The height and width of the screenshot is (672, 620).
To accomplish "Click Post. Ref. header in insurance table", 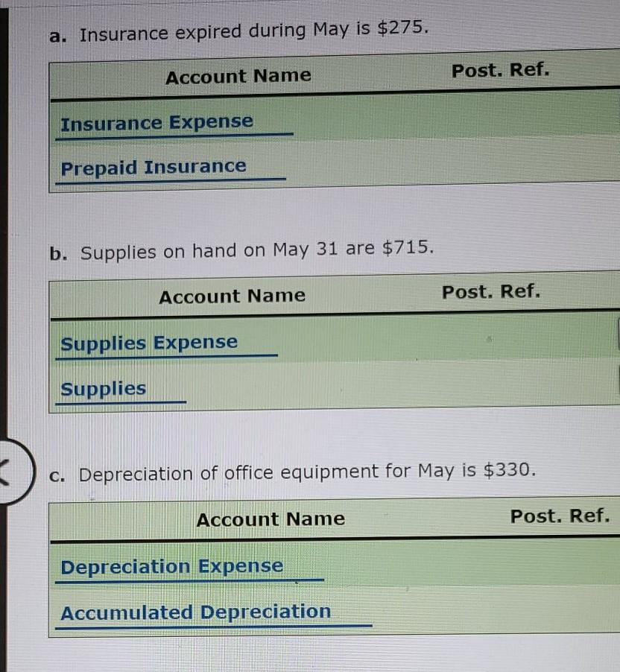I will click(500, 70).
